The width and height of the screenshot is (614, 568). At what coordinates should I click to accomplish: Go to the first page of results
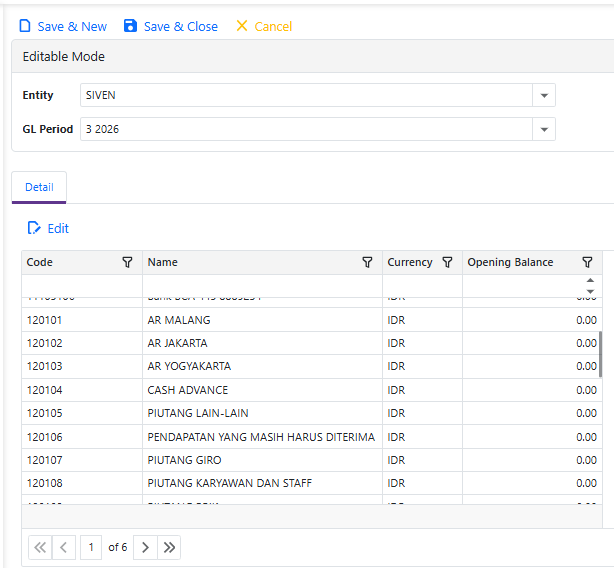(40, 547)
